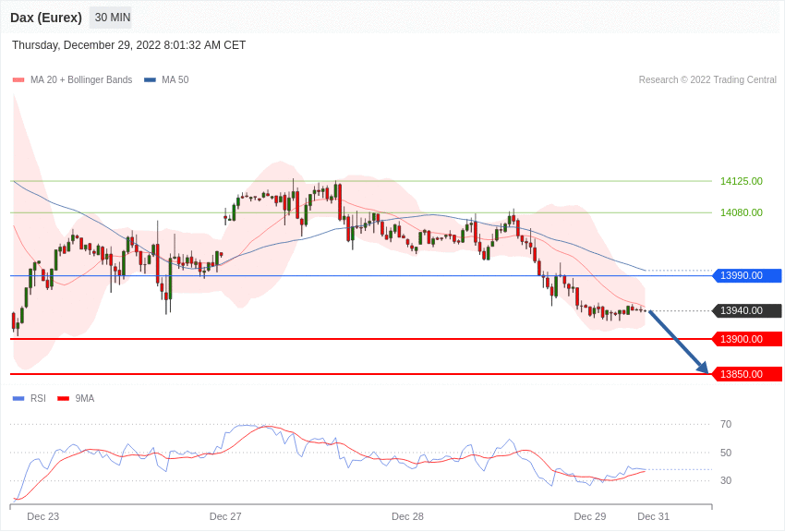Click the Dec 31 date axis label
785x532 pixels.
[653, 516]
